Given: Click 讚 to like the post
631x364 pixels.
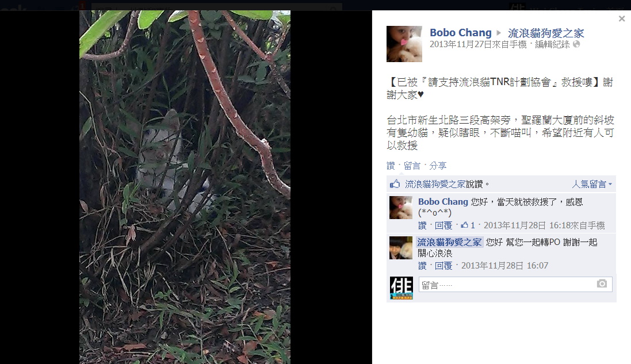Looking at the screenshot, I should pyautogui.click(x=391, y=166).
